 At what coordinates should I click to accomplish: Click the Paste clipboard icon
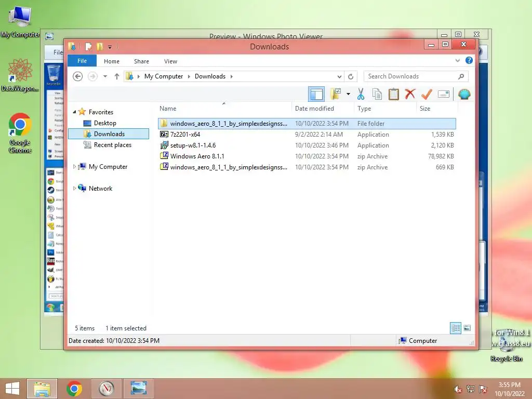click(394, 94)
